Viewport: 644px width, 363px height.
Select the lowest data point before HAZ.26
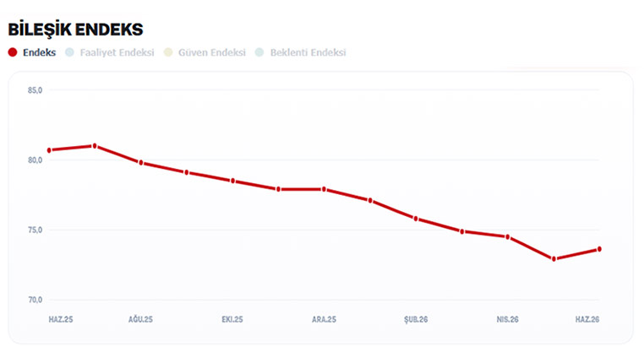coord(554,259)
